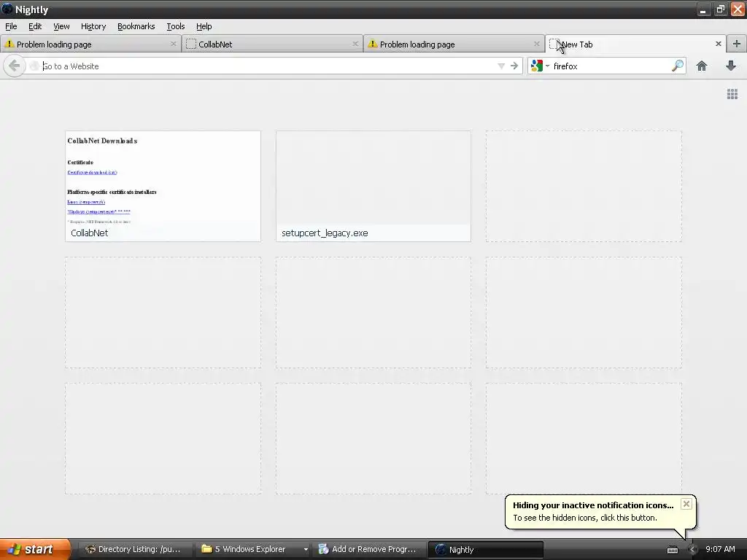Open the File menu

tap(11, 26)
